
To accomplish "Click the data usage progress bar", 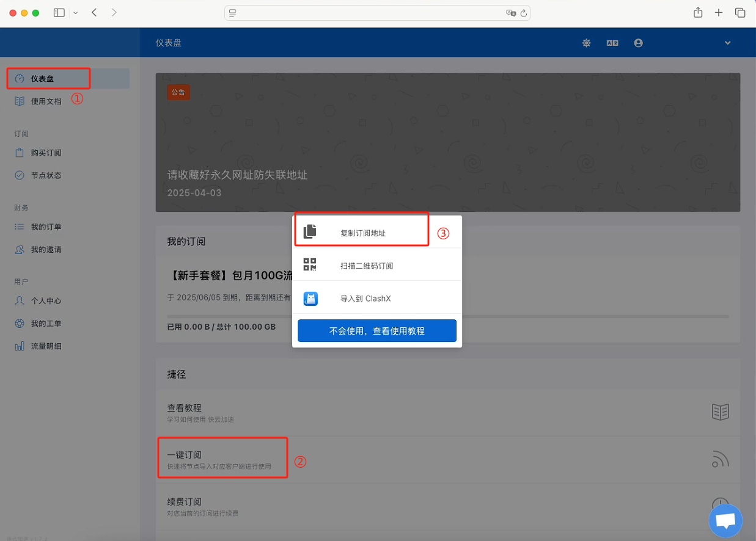I will tap(447, 316).
